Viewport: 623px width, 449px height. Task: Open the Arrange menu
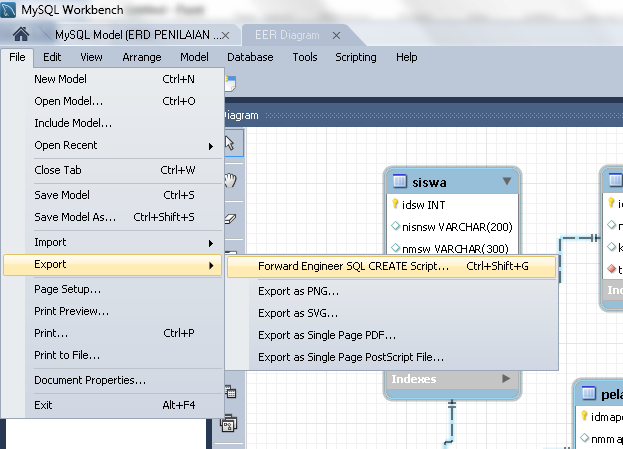pos(142,57)
